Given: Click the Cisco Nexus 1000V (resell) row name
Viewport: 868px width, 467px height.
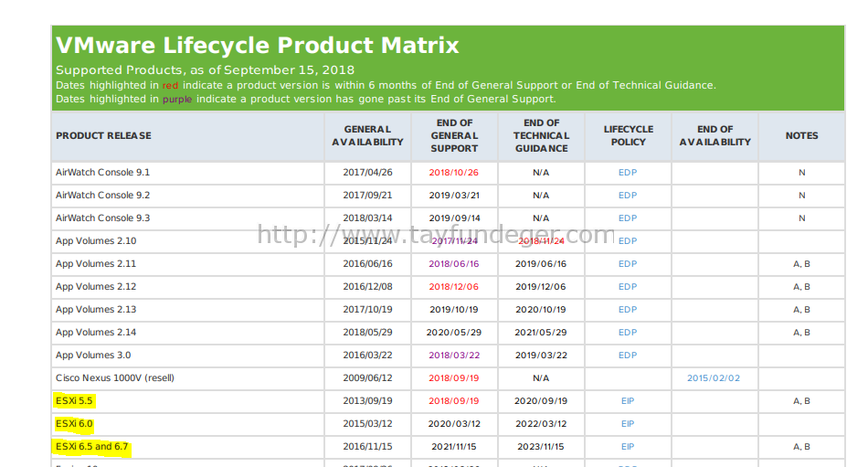Looking at the screenshot, I should (x=114, y=377).
